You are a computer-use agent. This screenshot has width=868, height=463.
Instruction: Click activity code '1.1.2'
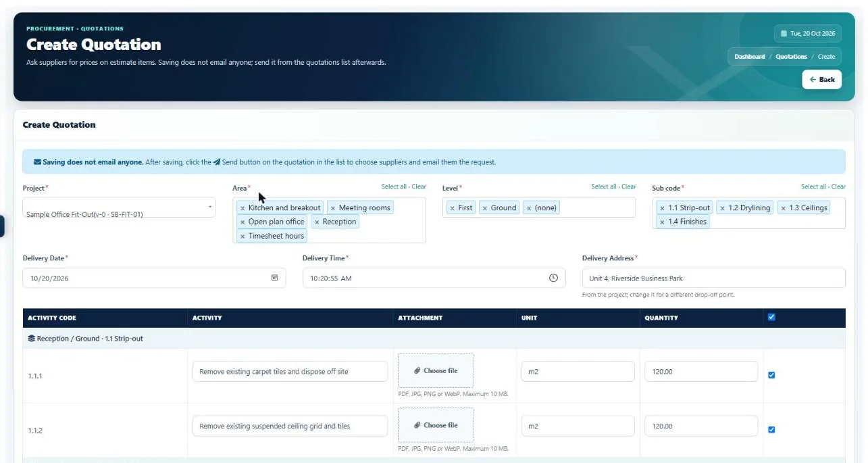pyautogui.click(x=35, y=431)
